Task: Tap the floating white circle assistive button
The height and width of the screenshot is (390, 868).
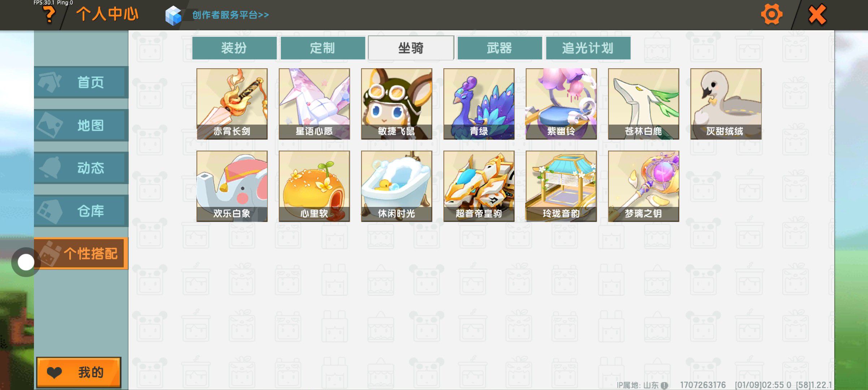Action: (26, 262)
